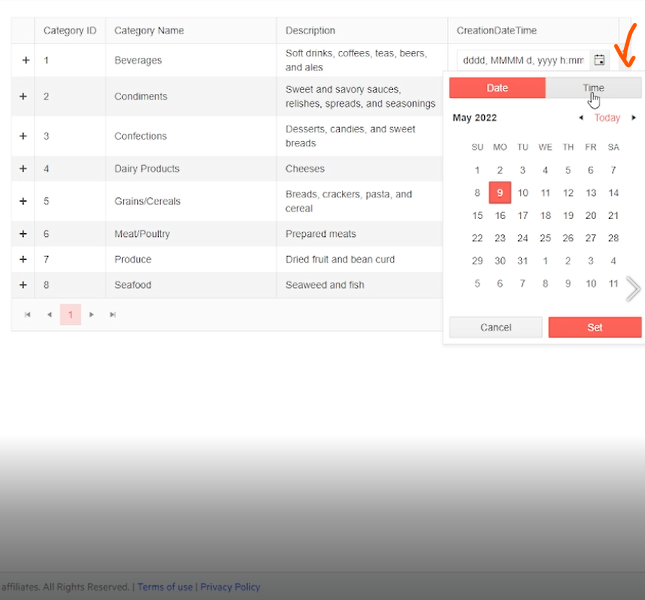Switch to the Time tab
645x600 pixels.
[x=594, y=88]
